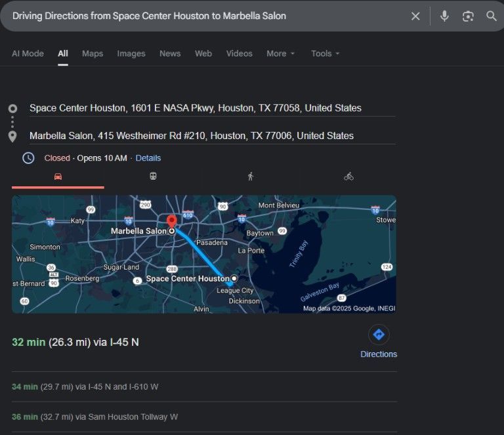Click the 'Dickinson' label on the map
This screenshot has width=504, height=435.
coord(244,301)
